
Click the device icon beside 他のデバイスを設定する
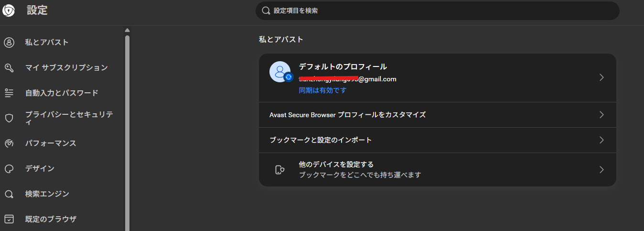[280, 170]
